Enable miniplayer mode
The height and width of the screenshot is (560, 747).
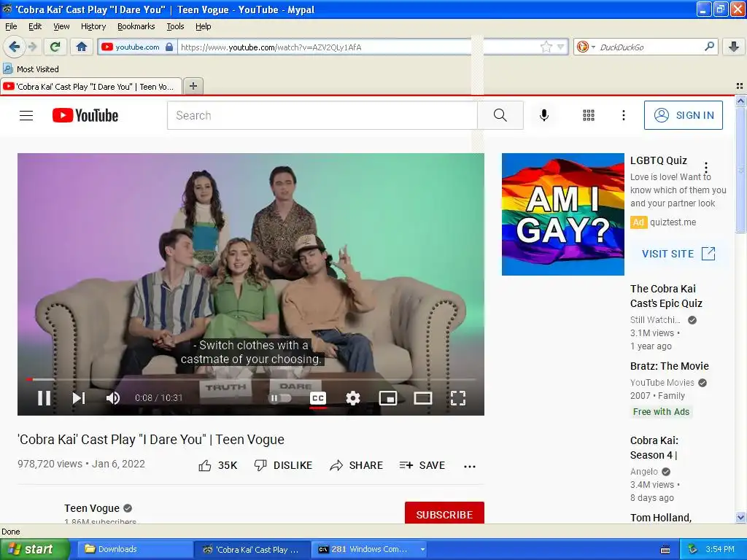[x=388, y=398]
